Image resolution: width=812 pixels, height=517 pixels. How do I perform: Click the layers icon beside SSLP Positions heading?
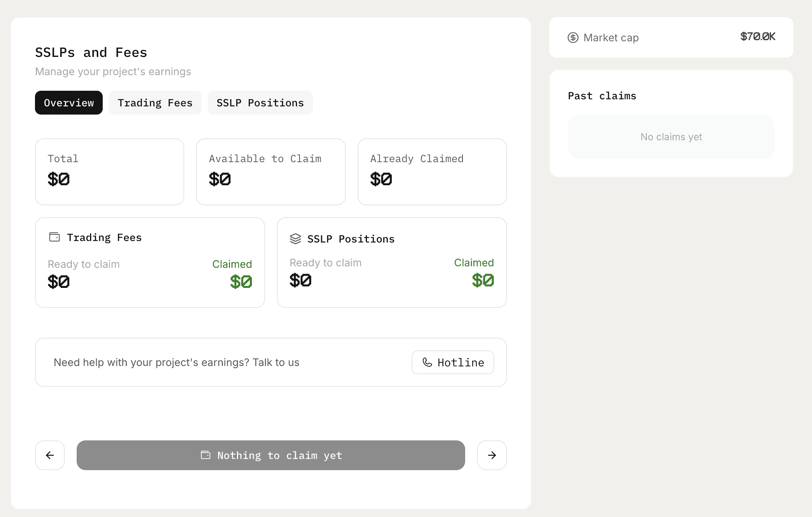(x=295, y=239)
